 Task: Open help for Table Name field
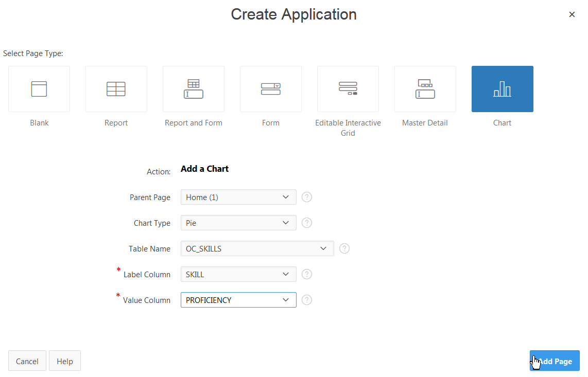coord(344,248)
